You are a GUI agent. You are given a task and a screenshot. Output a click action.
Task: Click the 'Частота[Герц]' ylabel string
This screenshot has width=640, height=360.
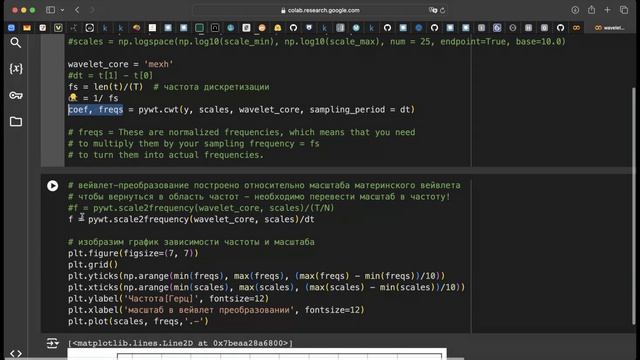pyautogui.click(x=161, y=299)
